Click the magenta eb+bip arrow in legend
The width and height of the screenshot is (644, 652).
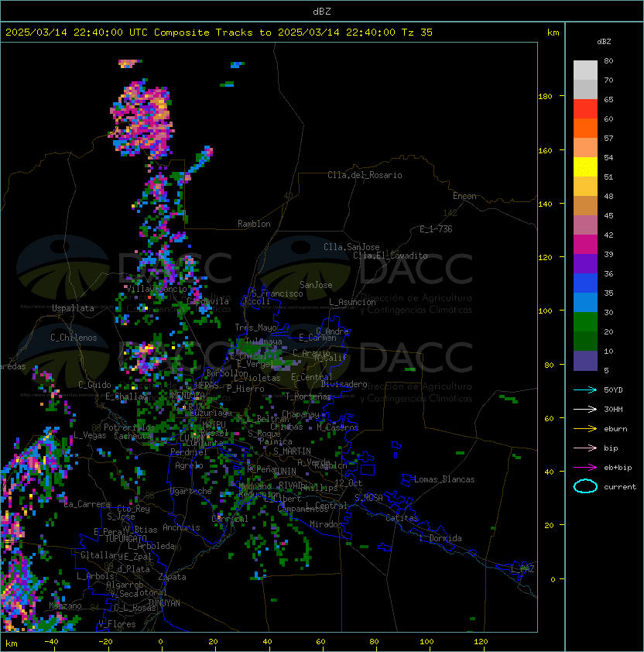(585, 468)
